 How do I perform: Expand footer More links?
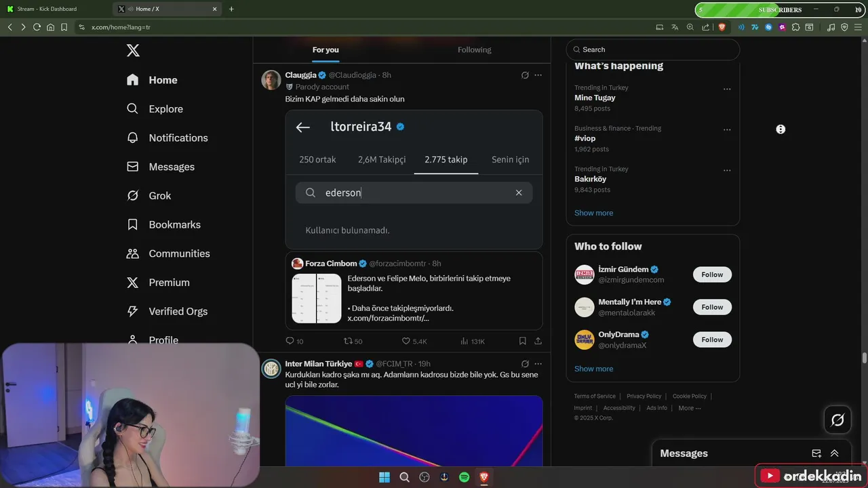[x=690, y=408]
